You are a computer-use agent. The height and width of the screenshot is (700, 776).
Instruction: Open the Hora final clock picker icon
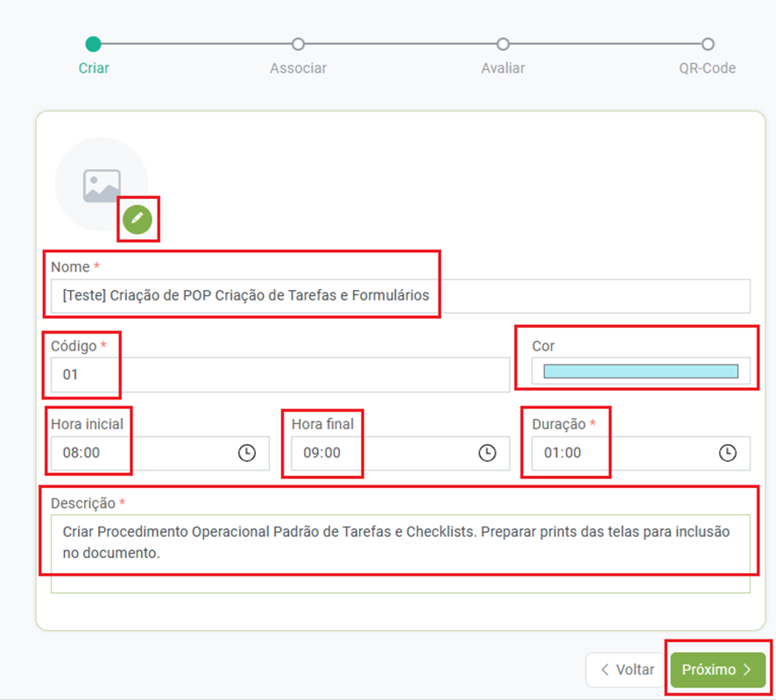487,453
